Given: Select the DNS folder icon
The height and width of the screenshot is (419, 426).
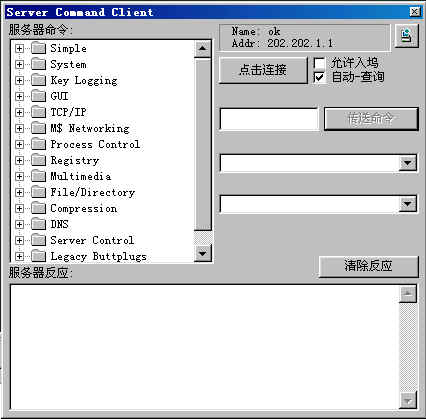Looking at the screenshot, I should (x=38, y=224).
